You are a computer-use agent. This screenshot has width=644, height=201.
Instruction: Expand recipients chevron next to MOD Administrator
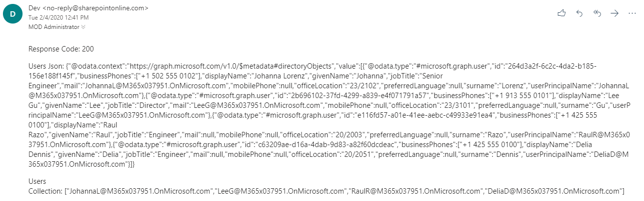(x=83, y=26)
